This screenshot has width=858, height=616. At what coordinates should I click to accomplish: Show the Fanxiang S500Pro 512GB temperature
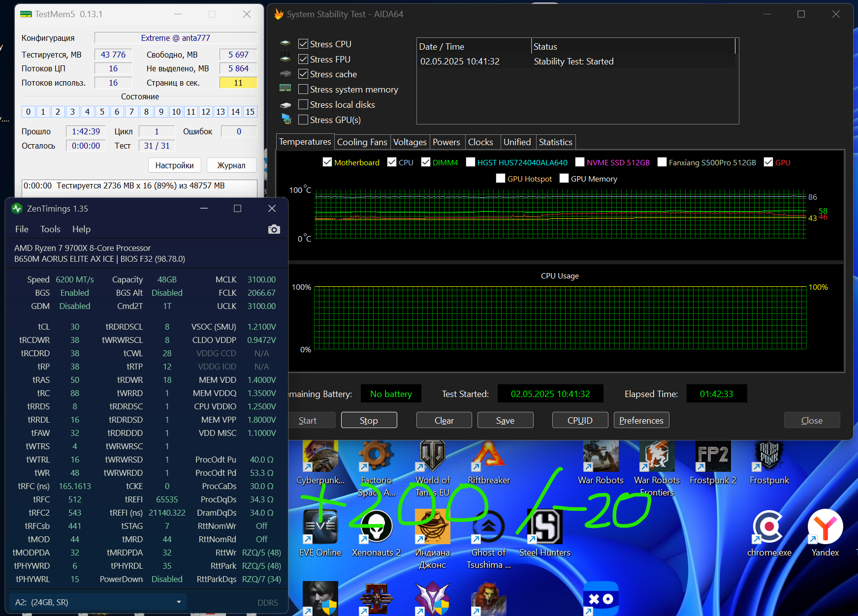(662, 162)
